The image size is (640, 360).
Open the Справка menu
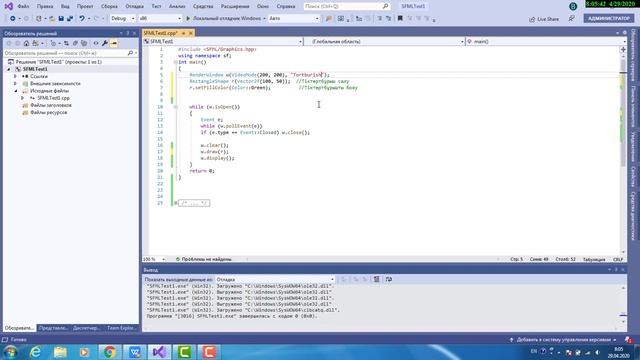click(286, 7)
